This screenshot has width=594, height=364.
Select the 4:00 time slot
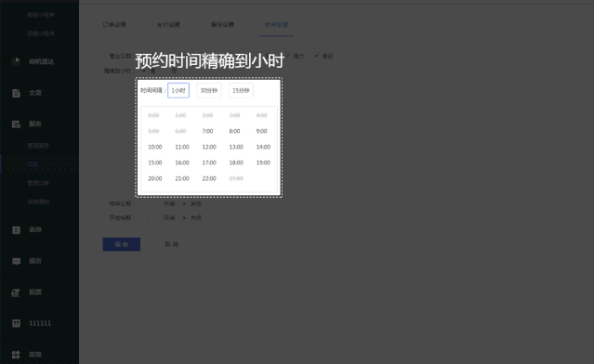pos(262,115)
